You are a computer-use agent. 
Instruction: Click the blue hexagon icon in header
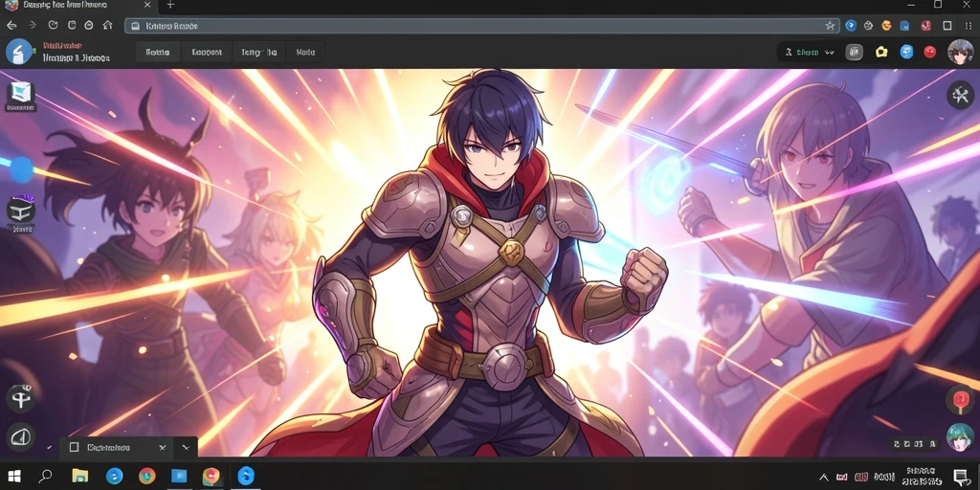point(907,53)
